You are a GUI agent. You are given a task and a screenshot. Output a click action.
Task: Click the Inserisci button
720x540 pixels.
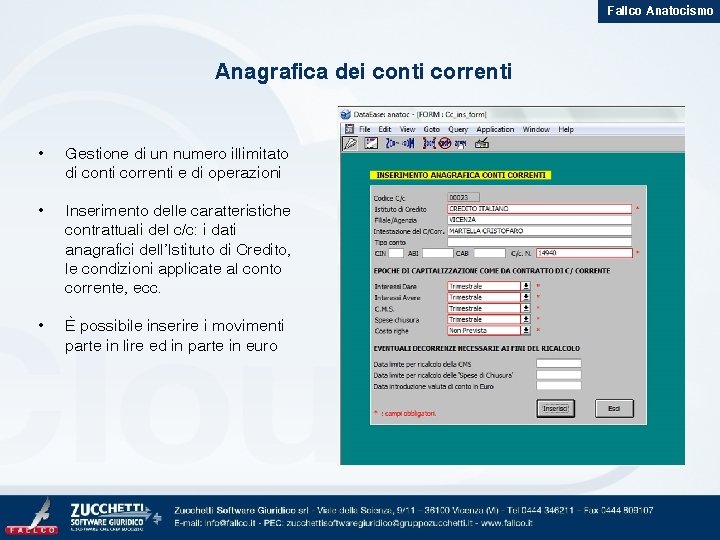(556, 408)
